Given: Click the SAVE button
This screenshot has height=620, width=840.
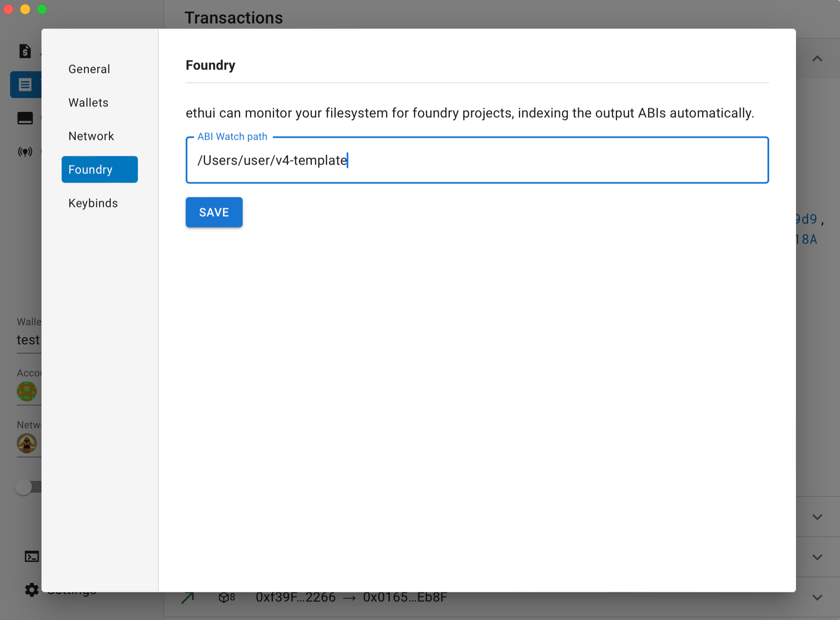Looking at the screenshot, I should click(x=214, y=212).
